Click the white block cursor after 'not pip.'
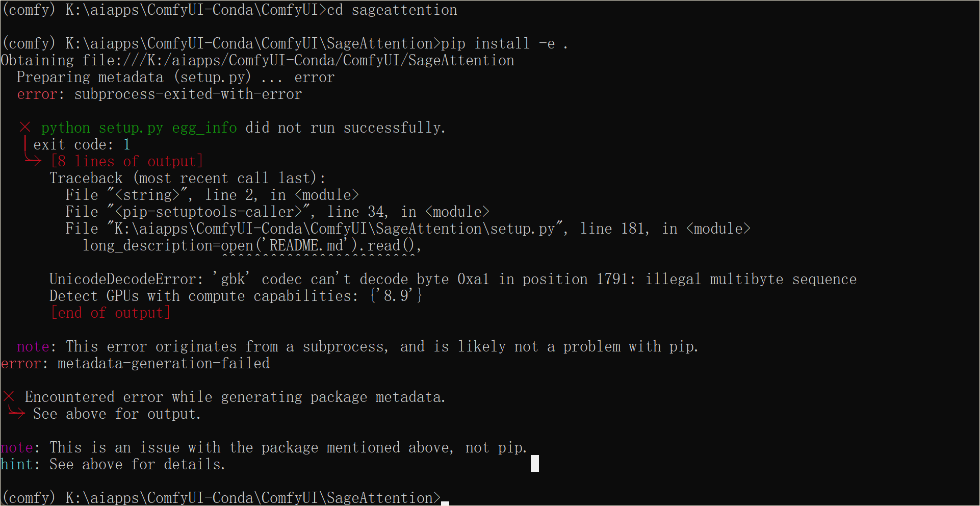Image resolution: width=980 pixels, height=506 pixels. pyautogui.click(x=535, y=463)
